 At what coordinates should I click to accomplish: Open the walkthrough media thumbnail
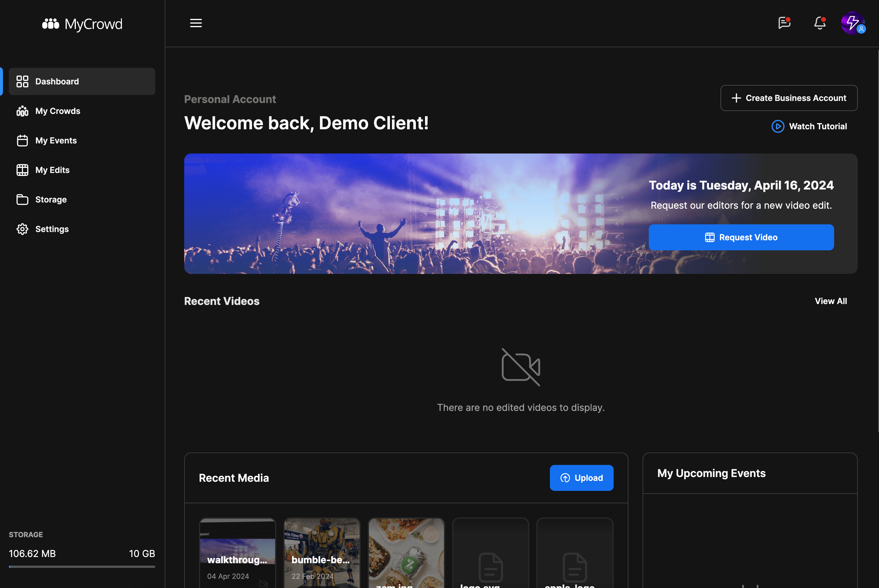tap(237, 551)
